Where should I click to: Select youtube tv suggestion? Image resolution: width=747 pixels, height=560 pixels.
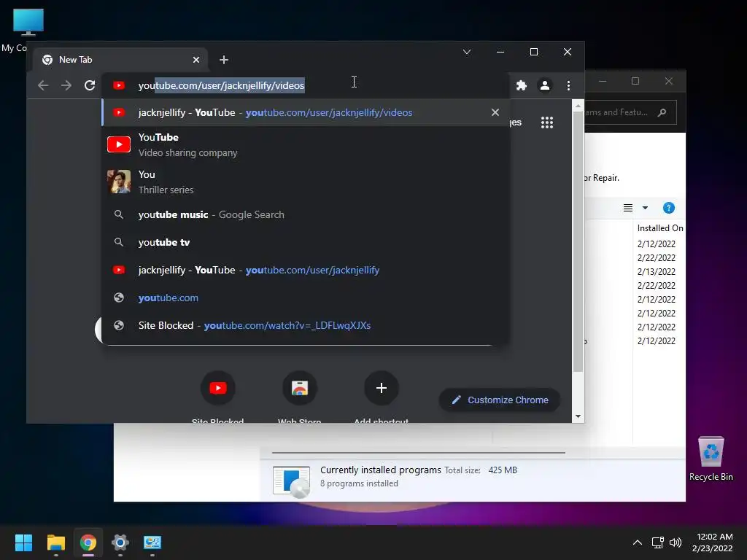(306, 242)
